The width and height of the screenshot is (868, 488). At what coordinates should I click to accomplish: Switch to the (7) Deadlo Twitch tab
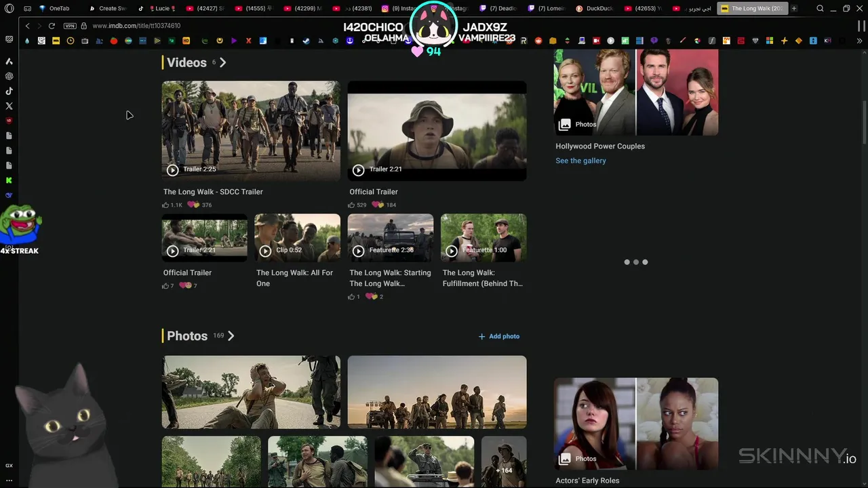click(x=498, y=8)
